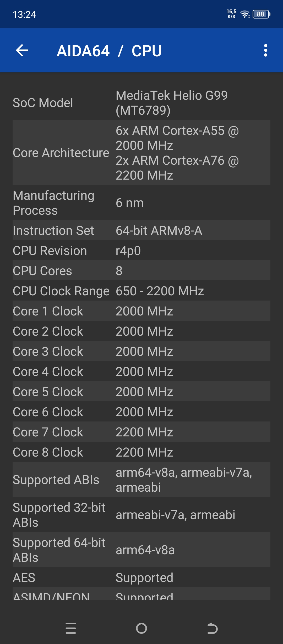
Task: Select the SoC Model row
Action: click(x=141, y=103)
